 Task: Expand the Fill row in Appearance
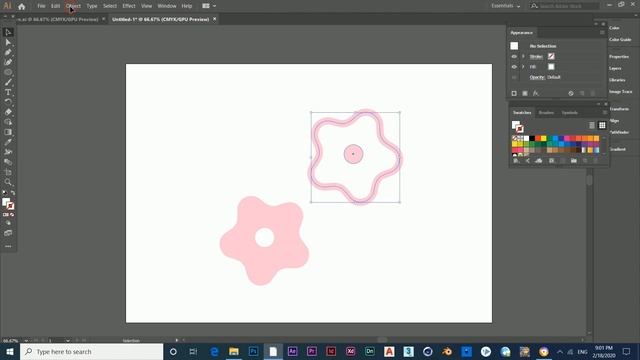[523, 67]
